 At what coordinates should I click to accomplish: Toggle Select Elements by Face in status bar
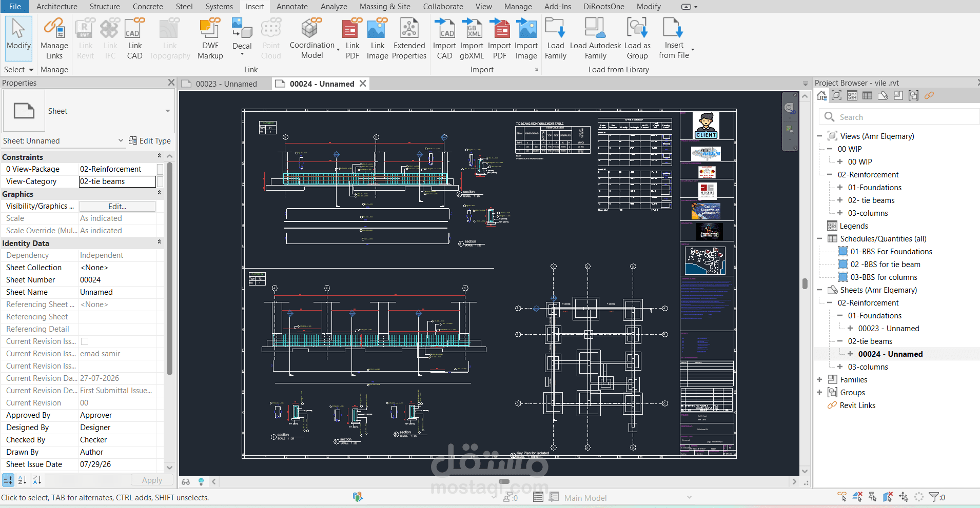click(x=888, y=497)
